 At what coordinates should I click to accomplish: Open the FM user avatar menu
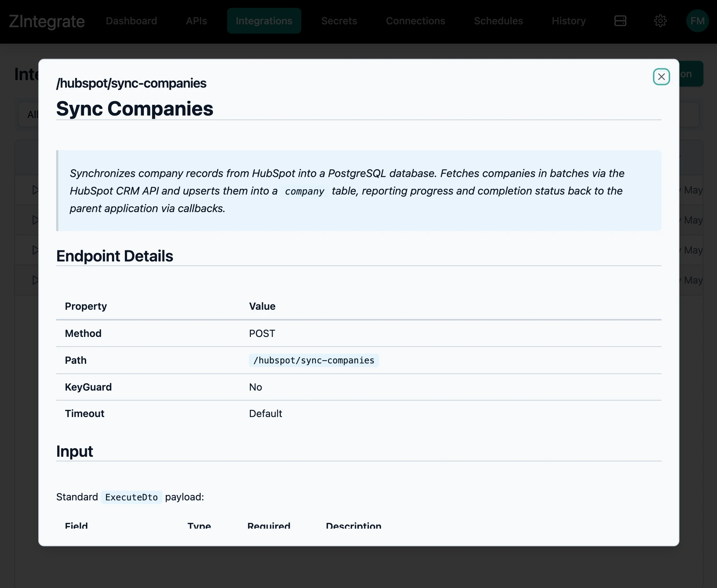tap(697, 21)
